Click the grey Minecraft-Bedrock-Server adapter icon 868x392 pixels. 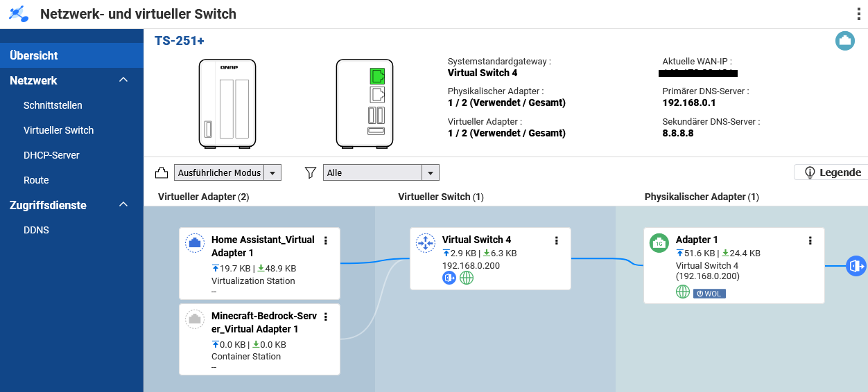(196, 319)
